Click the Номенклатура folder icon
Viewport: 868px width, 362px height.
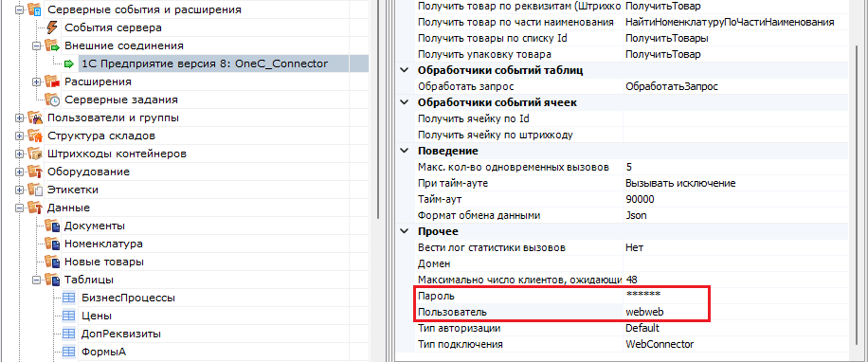[x=52, y=244]
